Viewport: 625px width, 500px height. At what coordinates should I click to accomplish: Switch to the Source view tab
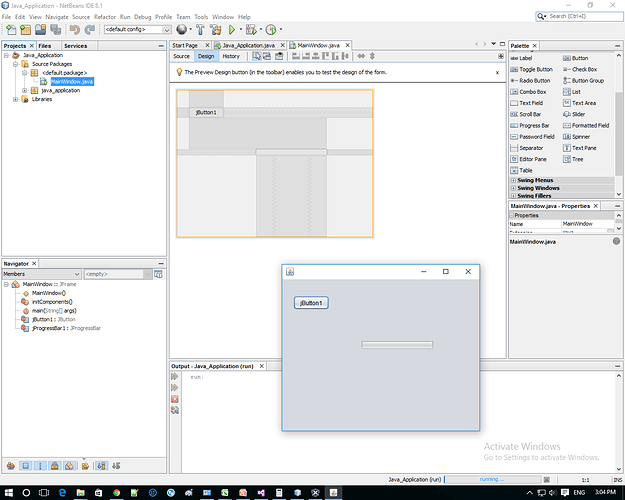pos(181,57)
